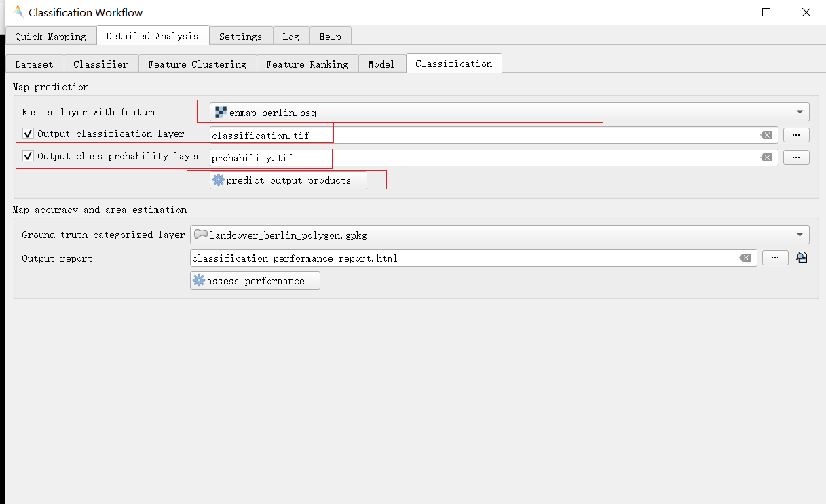
Task: Browse for the classification layer output file
Action: click(796, 135)
